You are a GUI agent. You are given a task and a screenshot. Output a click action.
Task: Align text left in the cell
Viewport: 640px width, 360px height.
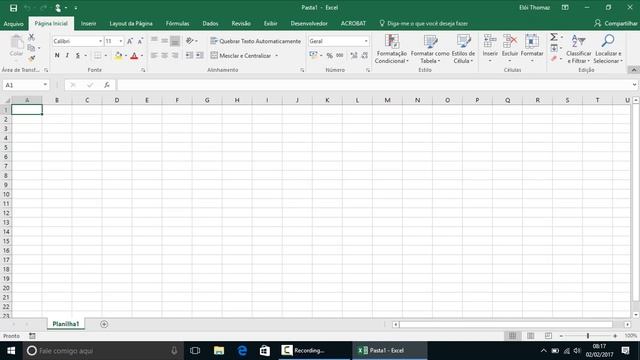(154, 56)
